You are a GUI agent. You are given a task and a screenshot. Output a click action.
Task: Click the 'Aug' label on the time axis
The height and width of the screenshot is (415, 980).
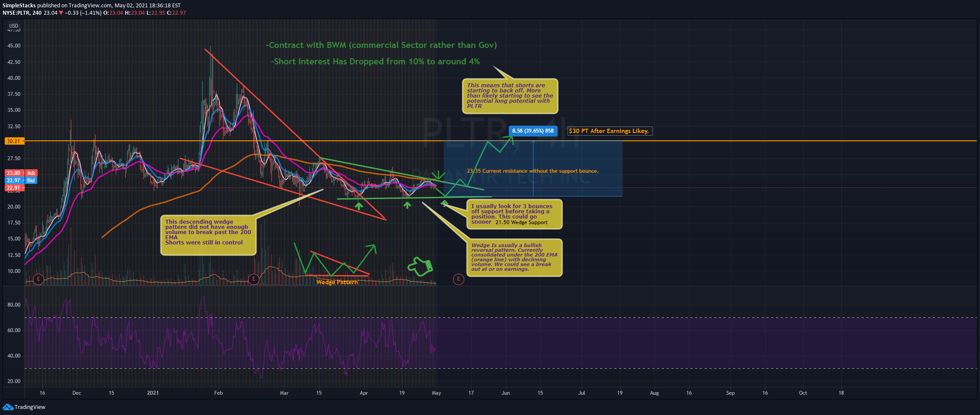pyautogui.click(x=654, y=393)
